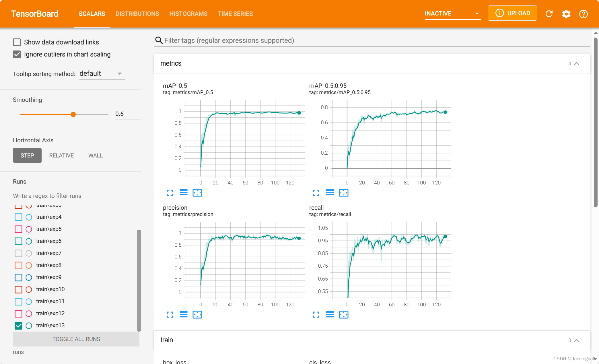
Task: Uncheck the train\exp13 run checkbox
Action: (18, 326)
